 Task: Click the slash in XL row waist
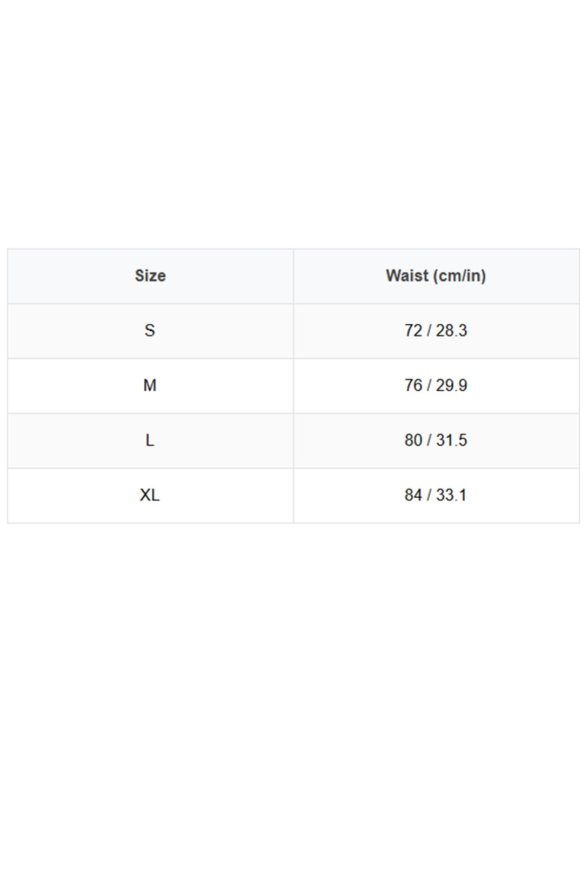coord(429,495)
